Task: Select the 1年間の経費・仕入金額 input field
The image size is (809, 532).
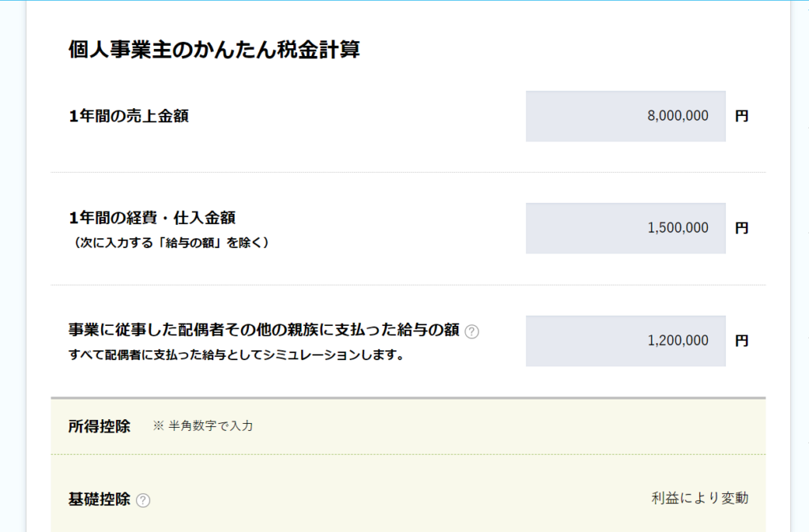Action: [626, 228]
